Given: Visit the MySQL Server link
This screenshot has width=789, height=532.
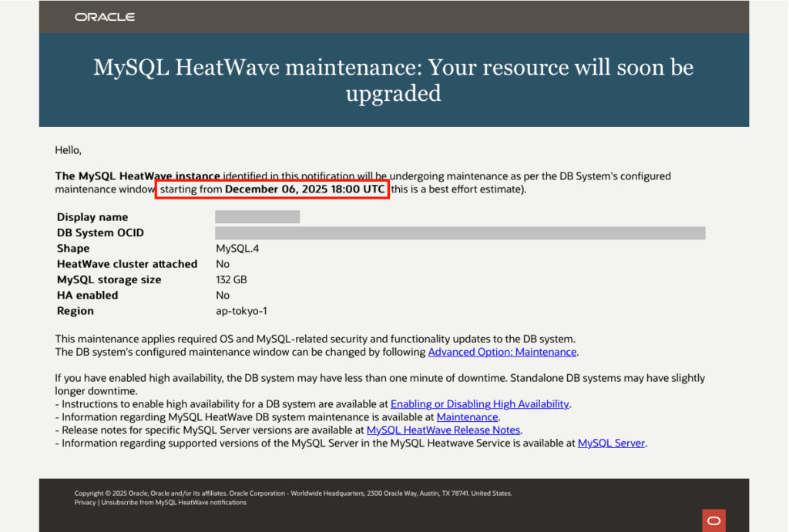Looking at the screenshot, I should 612,443.
